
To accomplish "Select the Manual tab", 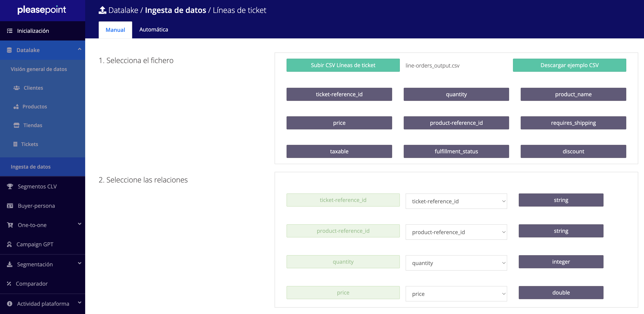I will coord(115,30).
